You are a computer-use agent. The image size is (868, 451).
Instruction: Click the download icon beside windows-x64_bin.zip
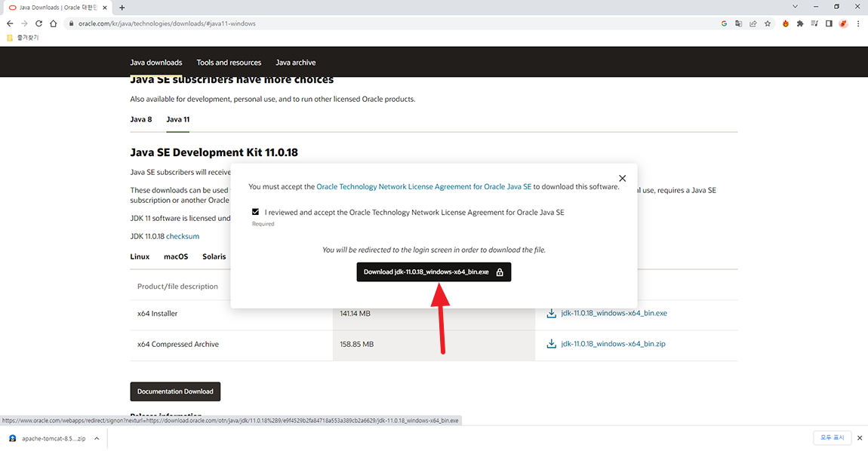[551, 344]
